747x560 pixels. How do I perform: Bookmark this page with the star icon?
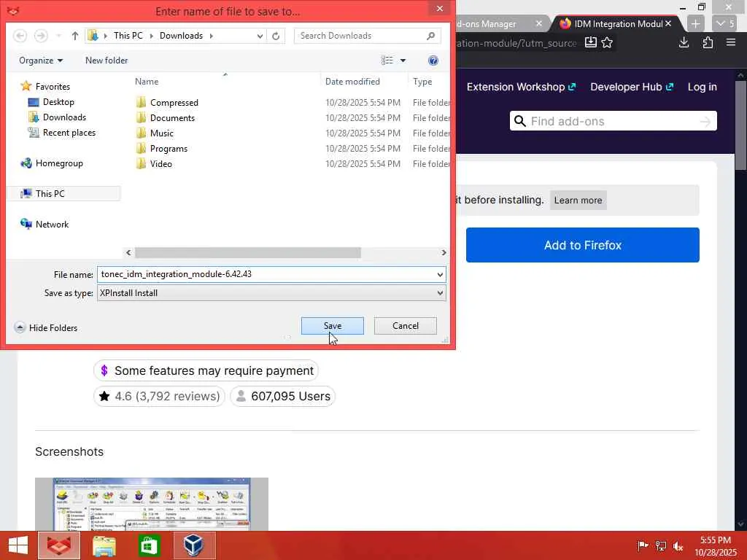607,43
